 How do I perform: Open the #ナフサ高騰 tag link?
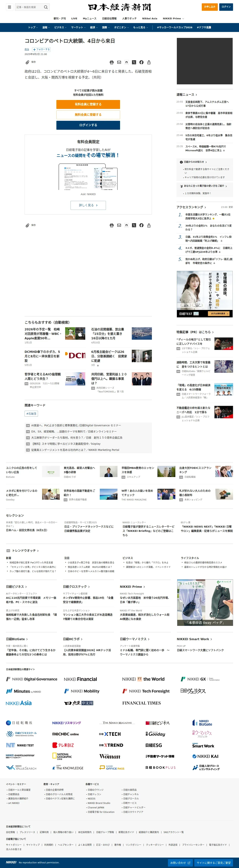coord(204,27)
